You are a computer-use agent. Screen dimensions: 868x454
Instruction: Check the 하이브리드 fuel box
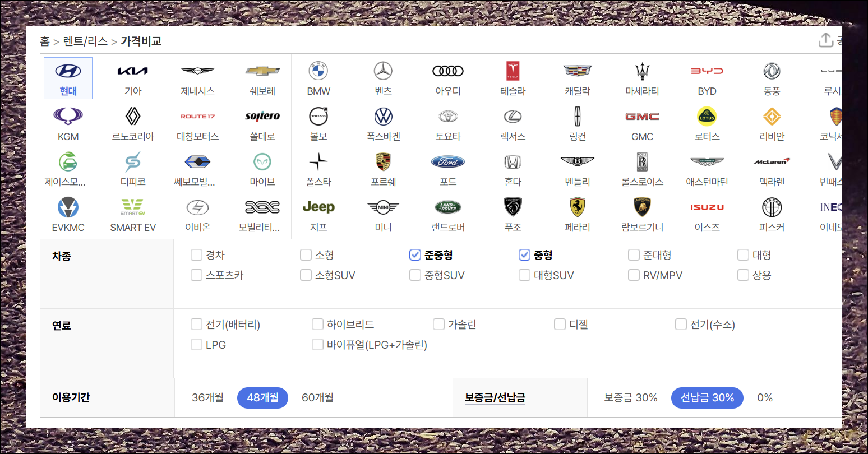click(317, 325)
